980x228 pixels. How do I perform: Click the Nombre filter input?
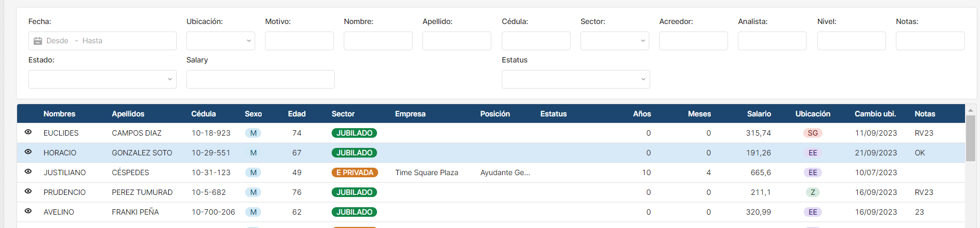378,41
